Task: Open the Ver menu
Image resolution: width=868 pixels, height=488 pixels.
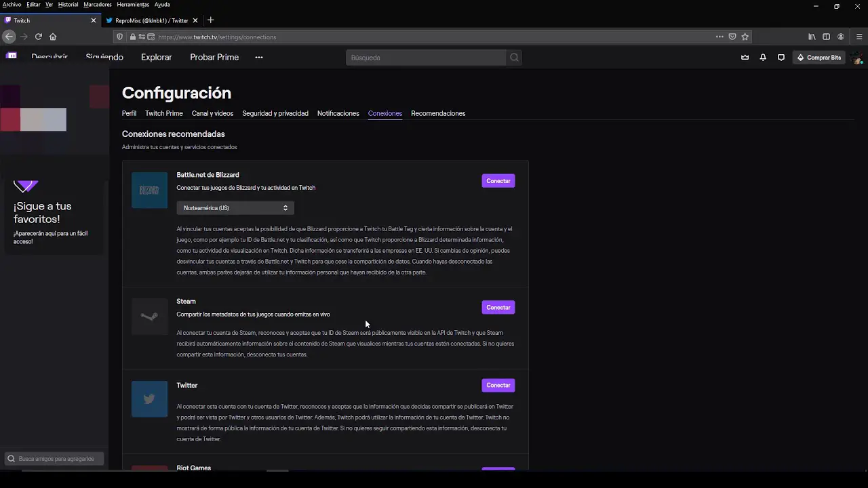Action: click(49, 5)
